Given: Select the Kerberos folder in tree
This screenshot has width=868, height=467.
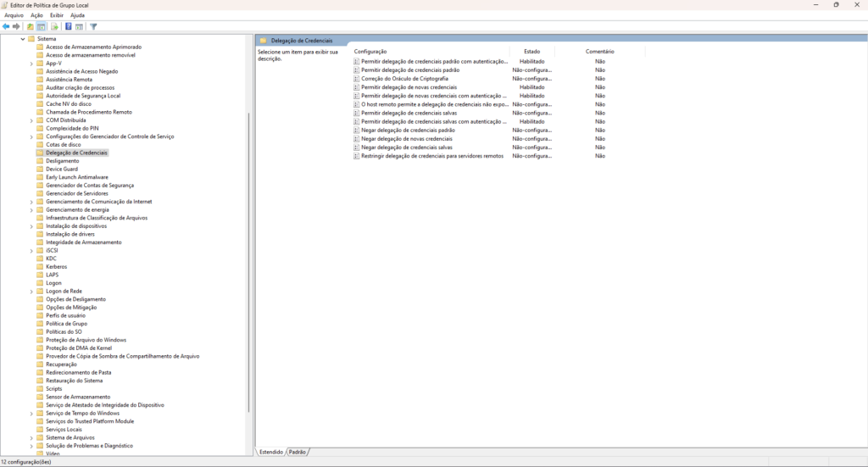Looking at the screenshot, I should [x=56, y=266].
